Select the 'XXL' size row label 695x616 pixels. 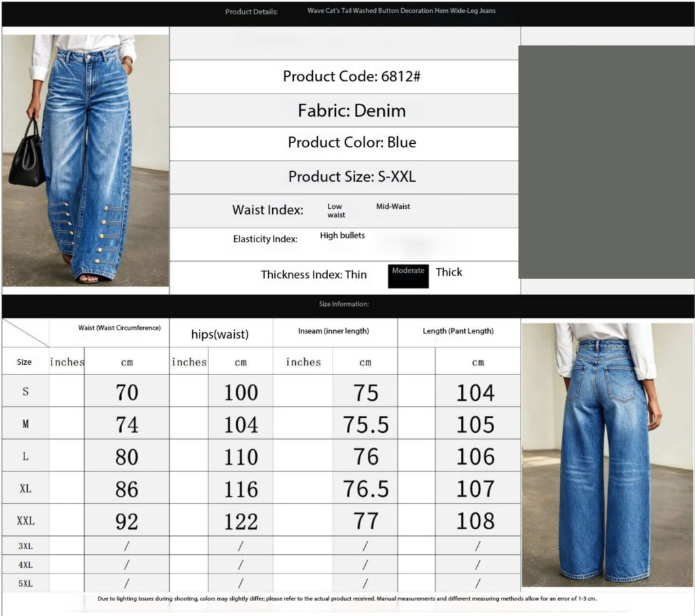coord(25,521)
